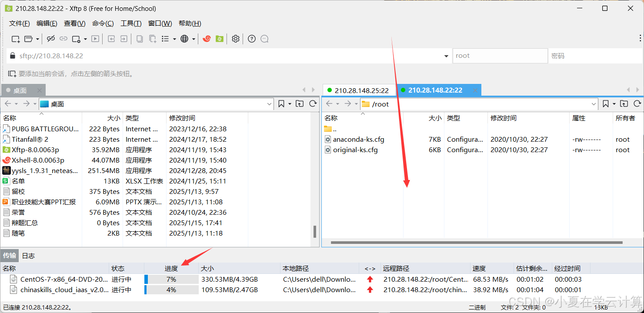Expand the globe encoding dropdown arrow
This screenshot has height=313, width=644.
pyautogui.click(x=194, y=39)
